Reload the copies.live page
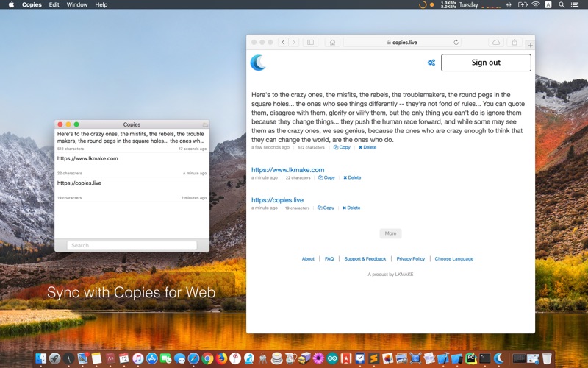Image resolution: width=588 pixels, height=368 pixels. [x=456, y=43]
